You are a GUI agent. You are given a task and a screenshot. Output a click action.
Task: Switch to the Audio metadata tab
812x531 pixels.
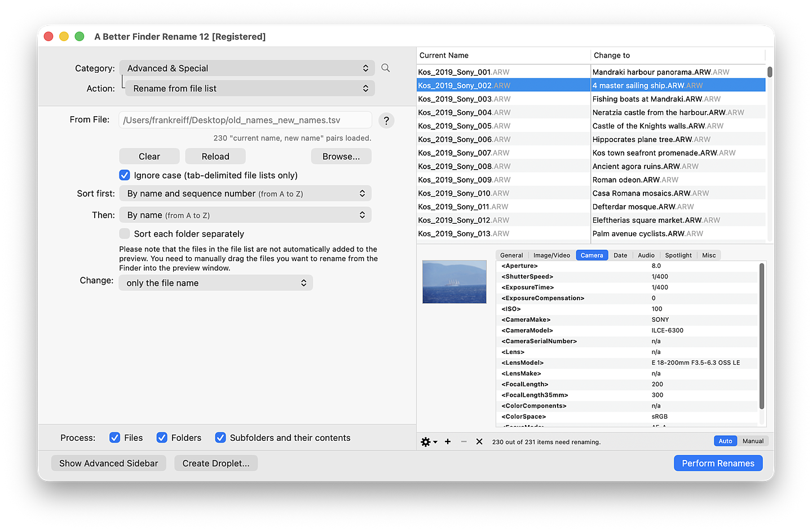click(646, 255)
